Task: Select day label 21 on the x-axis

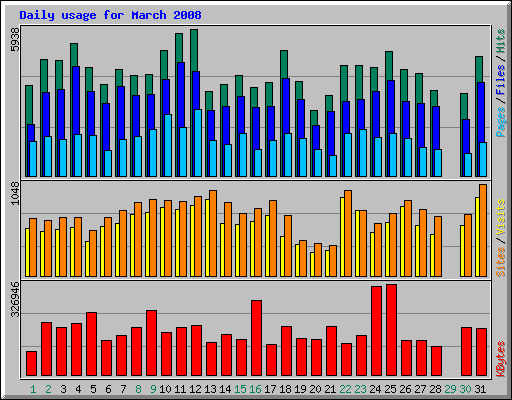Action: (330, 389)
